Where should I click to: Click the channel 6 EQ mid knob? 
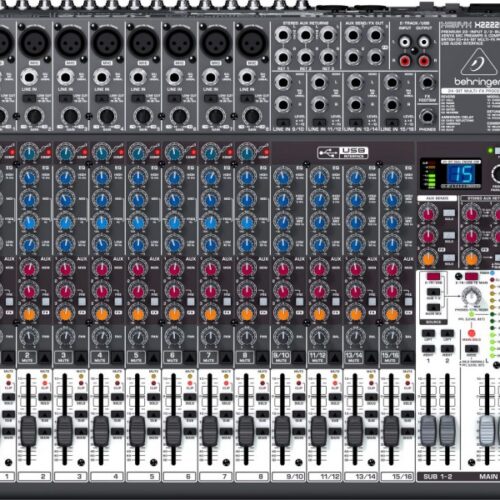click(174, 199)
